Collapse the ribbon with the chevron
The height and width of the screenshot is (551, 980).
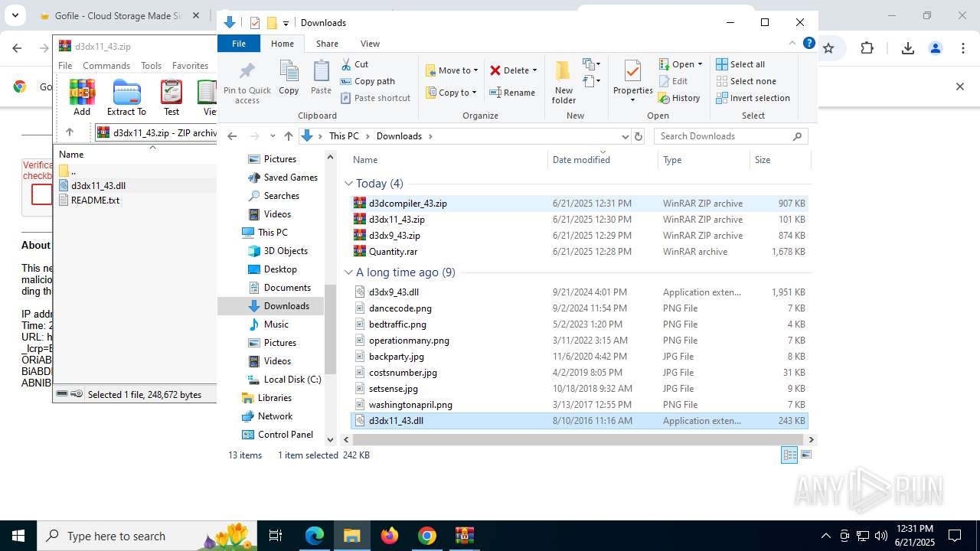point(792,44)
